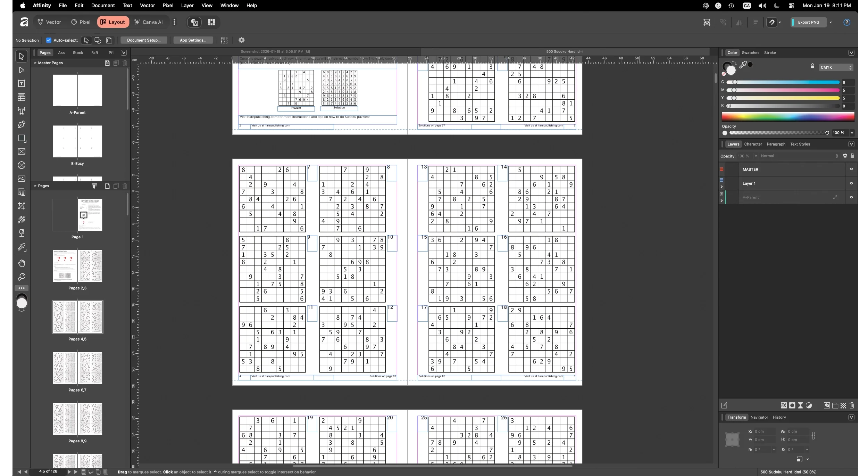Image resolution: width=868 pixels, height=476 pixels.
Task: Select the Colour Picker tool
Action: [x=21, y=247]
